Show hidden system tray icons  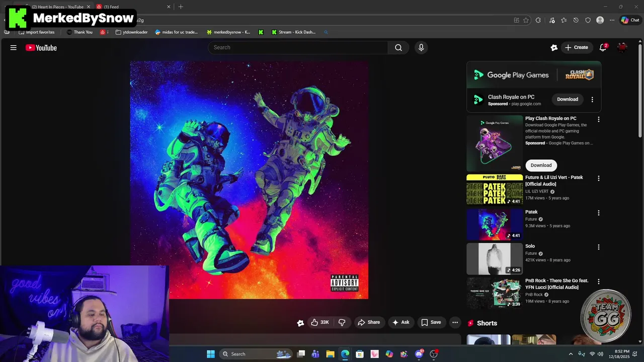point(571,354)
